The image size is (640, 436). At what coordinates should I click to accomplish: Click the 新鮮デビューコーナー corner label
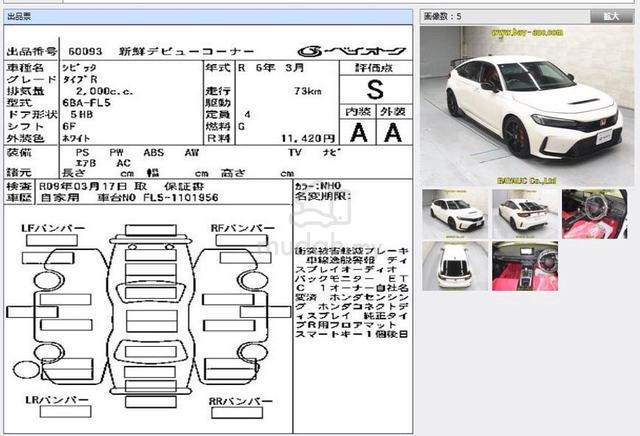click(x=187, y=51)
